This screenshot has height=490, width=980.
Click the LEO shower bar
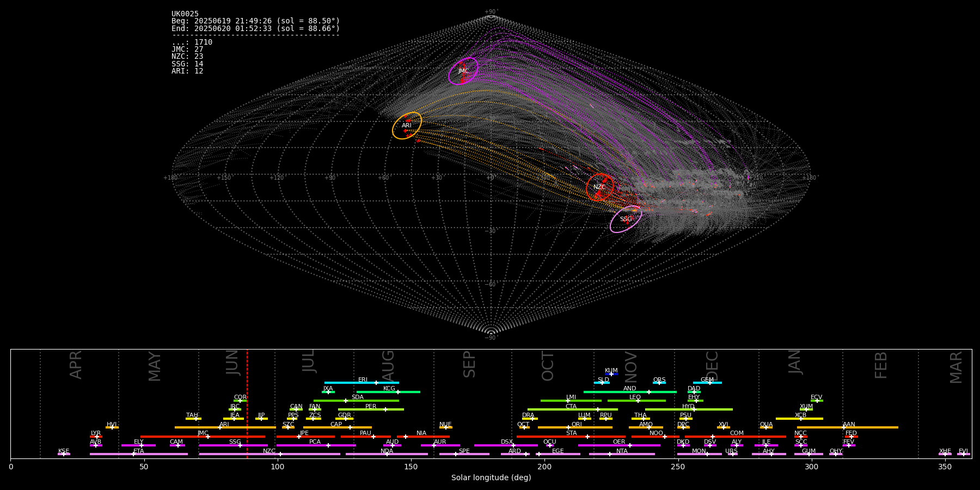click(636, 401)
